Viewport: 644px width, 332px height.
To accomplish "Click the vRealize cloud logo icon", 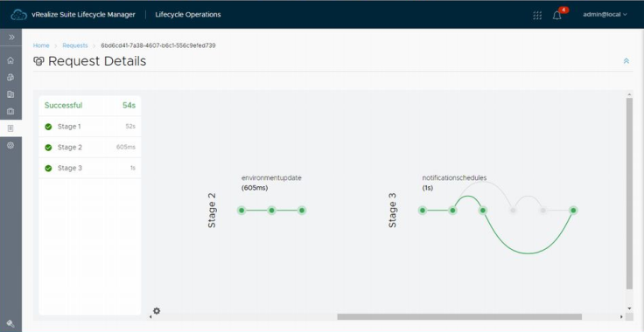I will pos(19,15).
